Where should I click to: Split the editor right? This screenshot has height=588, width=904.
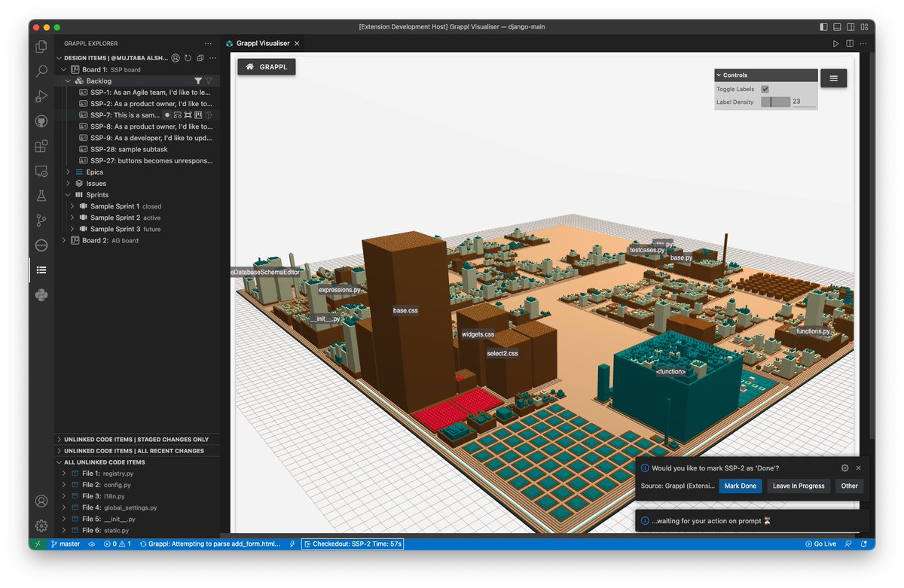(850, 44)
